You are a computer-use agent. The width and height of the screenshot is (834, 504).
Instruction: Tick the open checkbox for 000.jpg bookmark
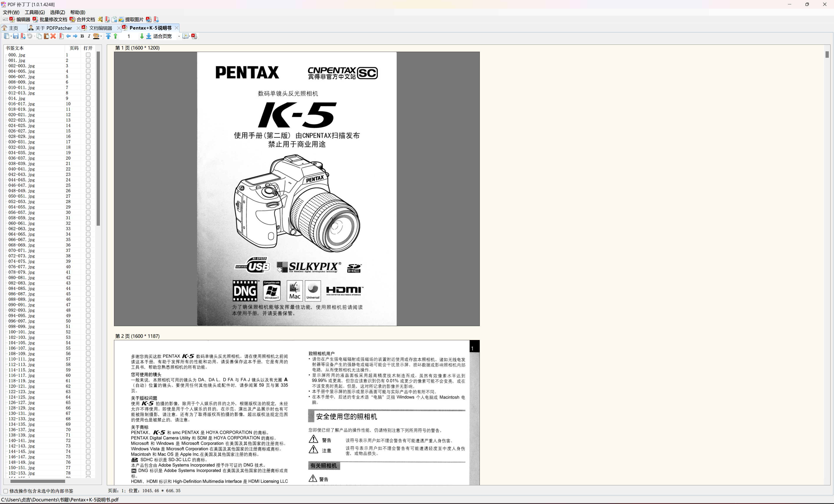click(x=88, y=55)
